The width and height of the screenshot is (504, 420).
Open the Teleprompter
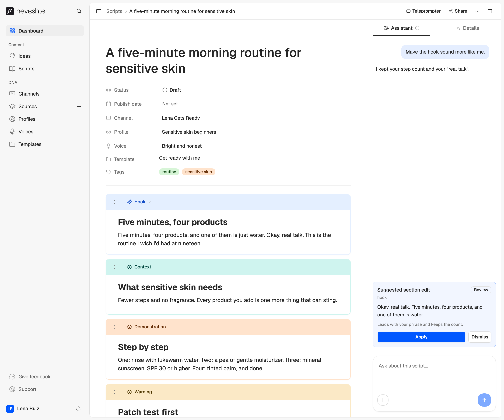[423, 11]
